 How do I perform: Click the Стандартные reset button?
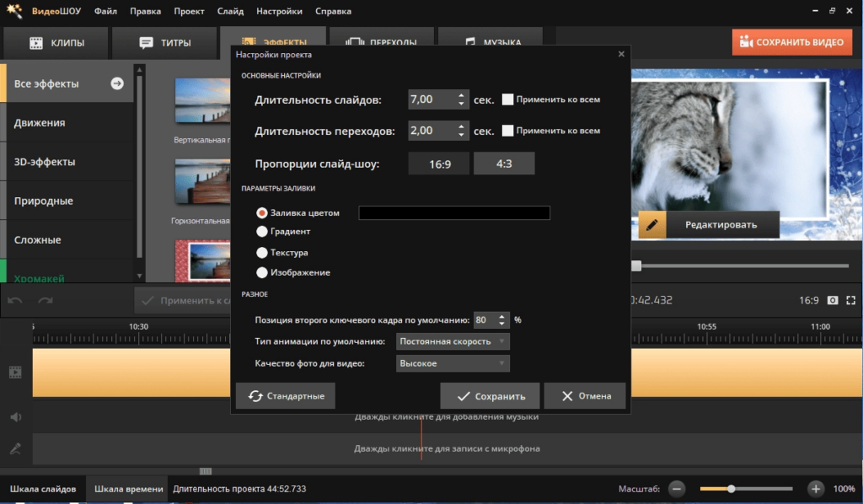[x=285, y=396]
